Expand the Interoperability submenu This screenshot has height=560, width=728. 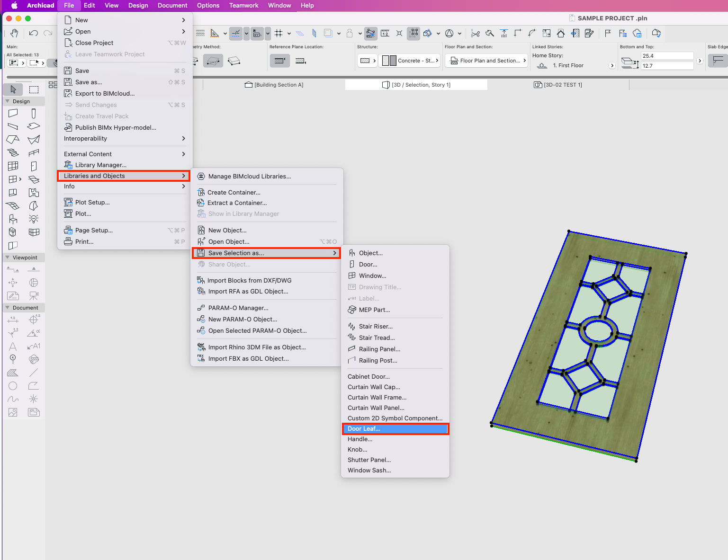(x=125, y=138)
